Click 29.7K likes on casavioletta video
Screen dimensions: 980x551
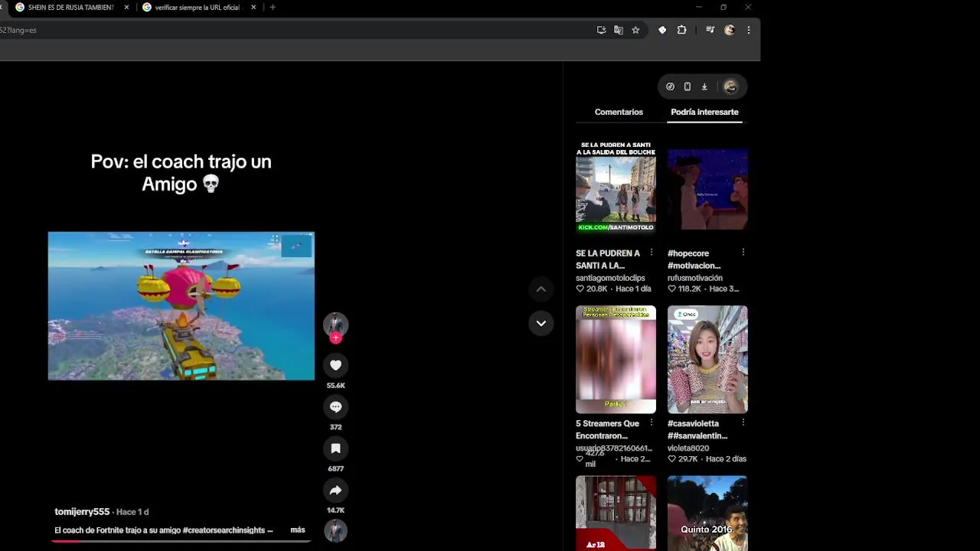click(x=683, y=458)
